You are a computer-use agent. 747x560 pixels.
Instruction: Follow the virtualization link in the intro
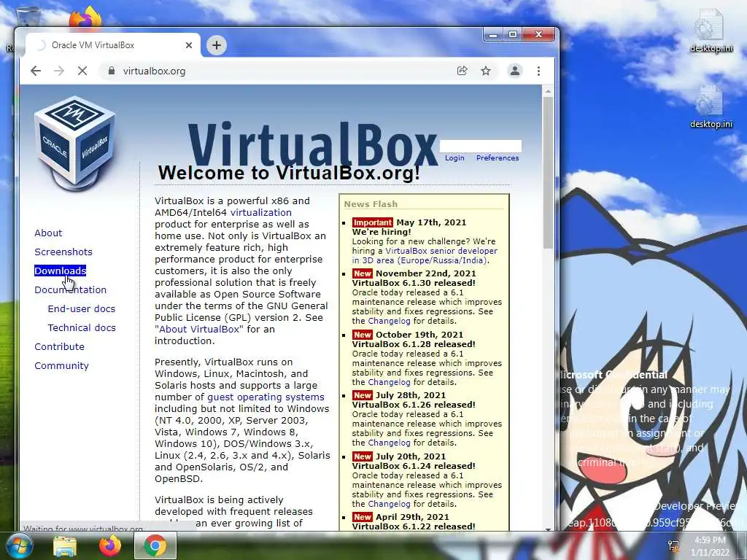click(260, 212)
